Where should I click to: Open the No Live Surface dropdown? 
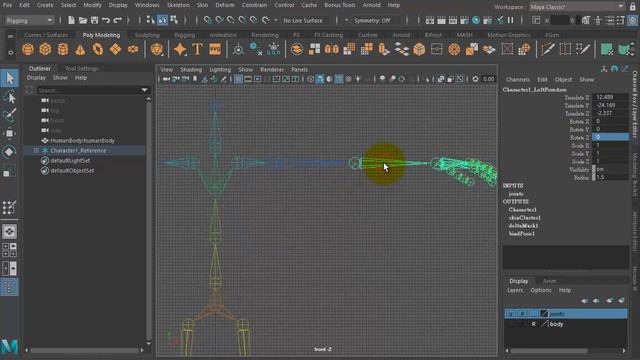(303, 20)
